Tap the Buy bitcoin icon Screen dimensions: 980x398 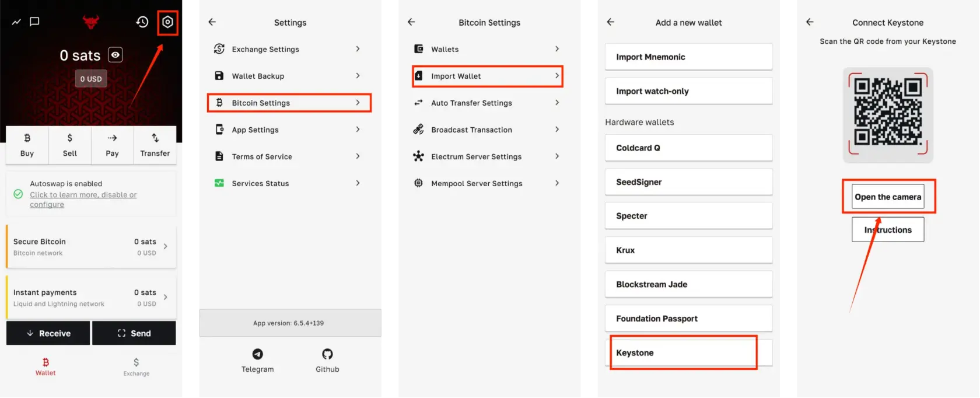[x=27, y=138]
